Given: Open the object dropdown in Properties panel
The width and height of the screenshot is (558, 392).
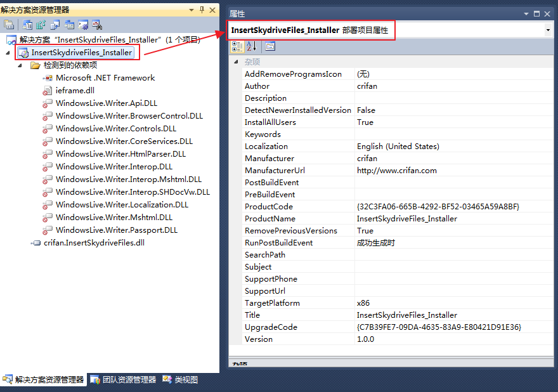Looking at the screenshot, I should click(548, 30).
